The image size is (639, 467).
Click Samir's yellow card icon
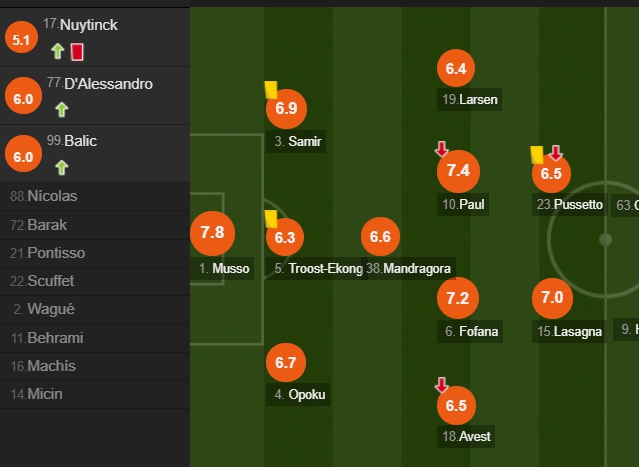271,90
